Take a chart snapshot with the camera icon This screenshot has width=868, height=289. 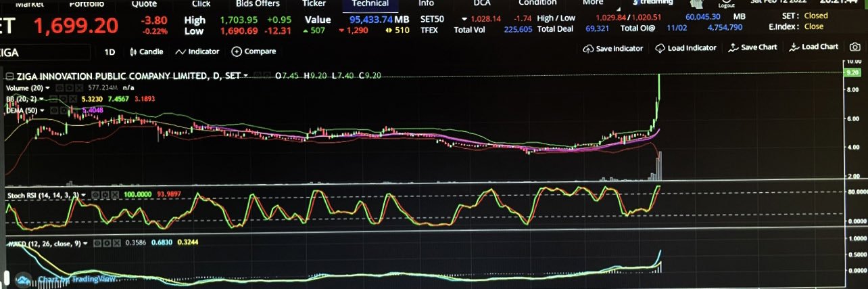pyautogui.click(x=855, y=47)
